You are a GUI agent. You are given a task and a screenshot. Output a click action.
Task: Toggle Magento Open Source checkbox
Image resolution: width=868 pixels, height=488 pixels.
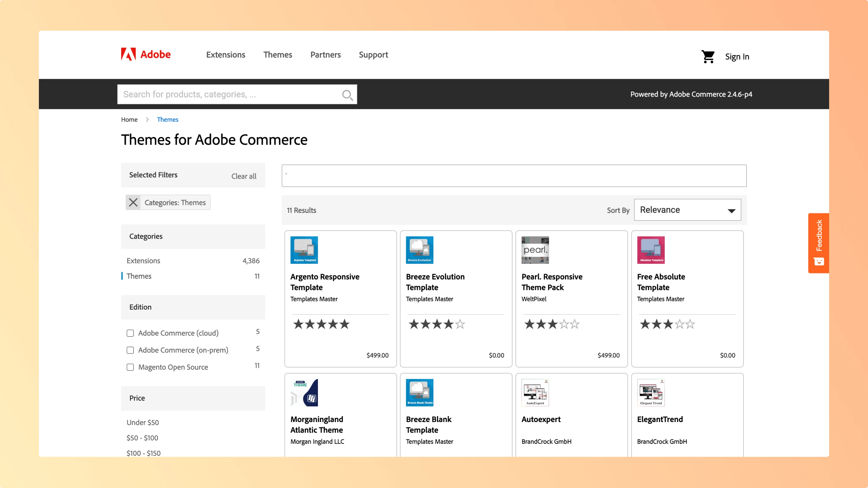click(130, 367)
